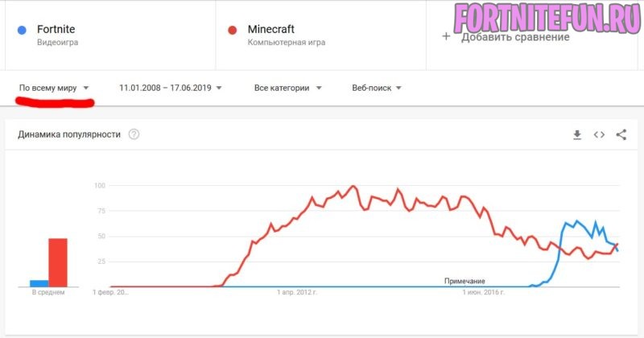This screenshot has height=338, width=644.
Task: Click the red Minecraft average bar
Action: (x=57, y=262)
